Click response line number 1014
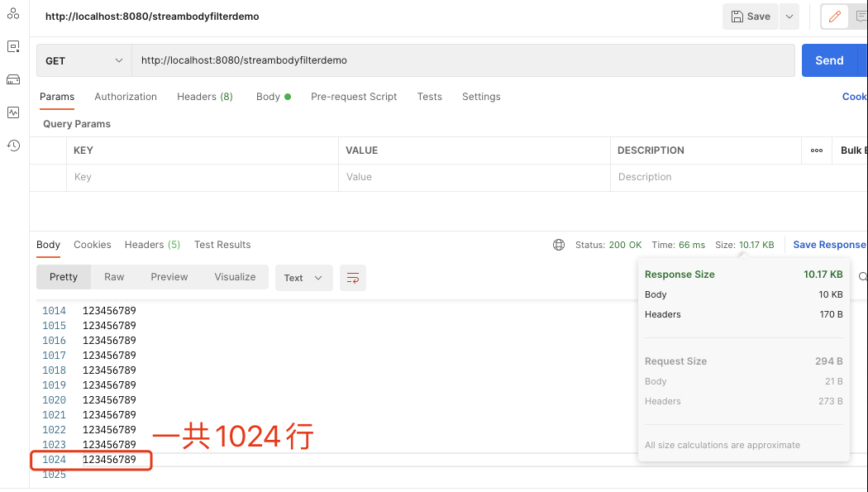This screenshot has height=492, width=868. point(55,310)
